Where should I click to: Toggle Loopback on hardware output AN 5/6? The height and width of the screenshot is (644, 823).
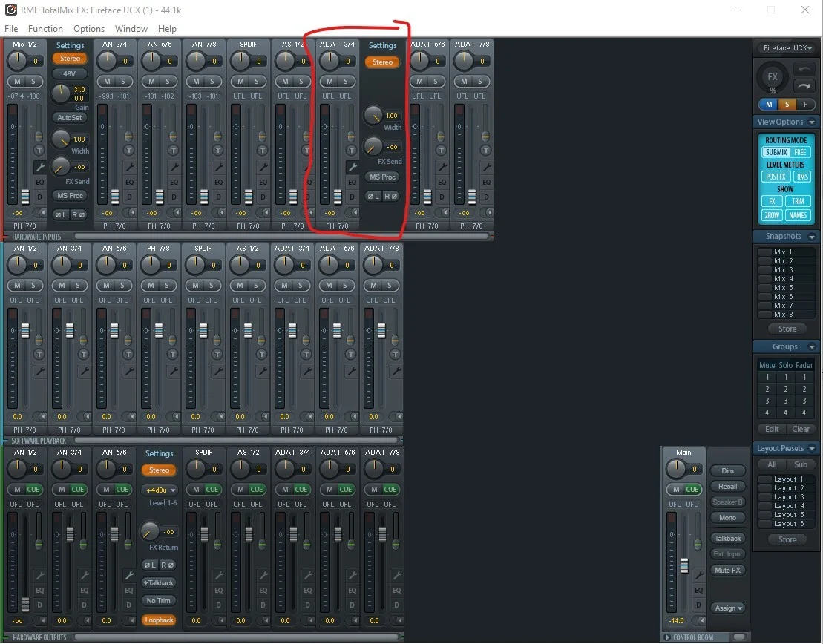[x=159, y=620]
